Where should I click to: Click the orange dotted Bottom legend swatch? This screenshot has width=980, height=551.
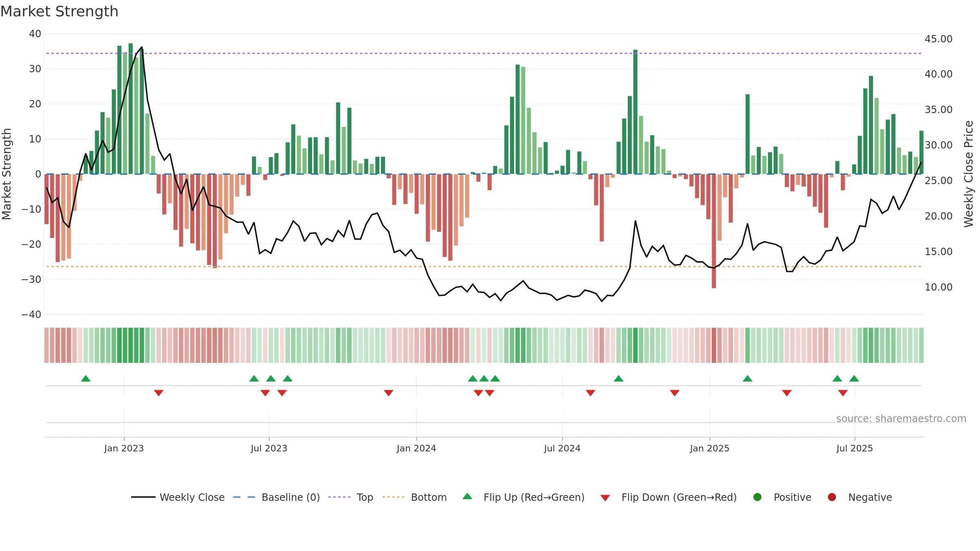coord(393,497)
